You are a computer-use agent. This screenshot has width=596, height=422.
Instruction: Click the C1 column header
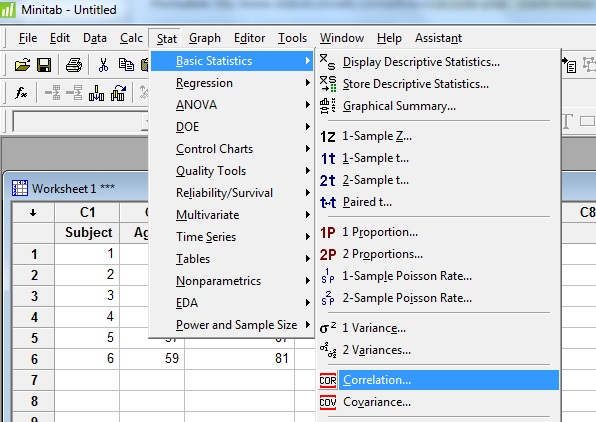87,212
